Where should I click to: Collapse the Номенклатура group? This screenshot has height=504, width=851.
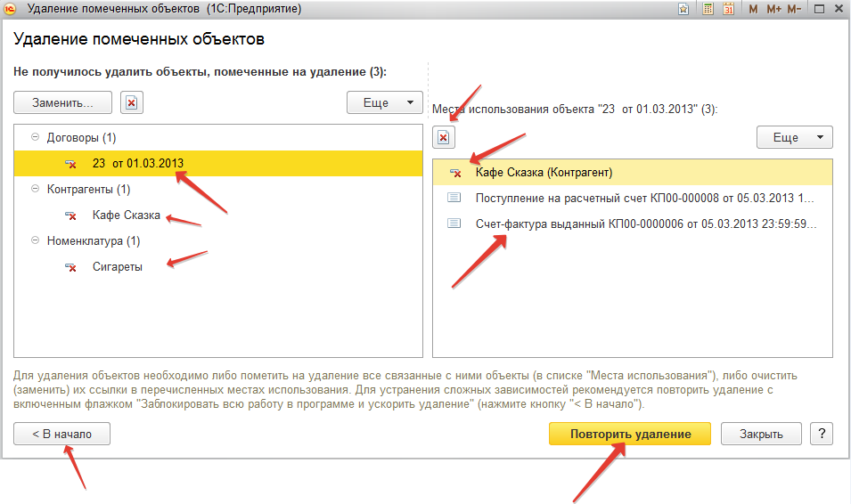[x=36, y=241]
